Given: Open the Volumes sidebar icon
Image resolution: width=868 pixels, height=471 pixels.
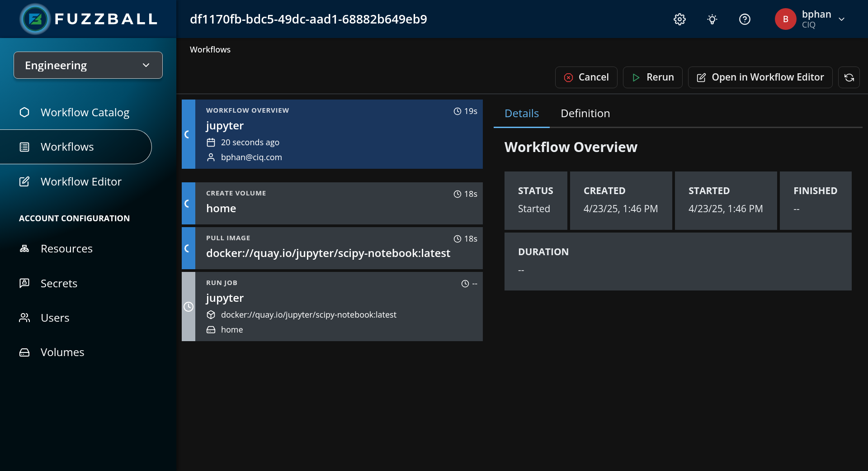Looking at the screenshot, I should pyautogui.click(x=24, y=352).
